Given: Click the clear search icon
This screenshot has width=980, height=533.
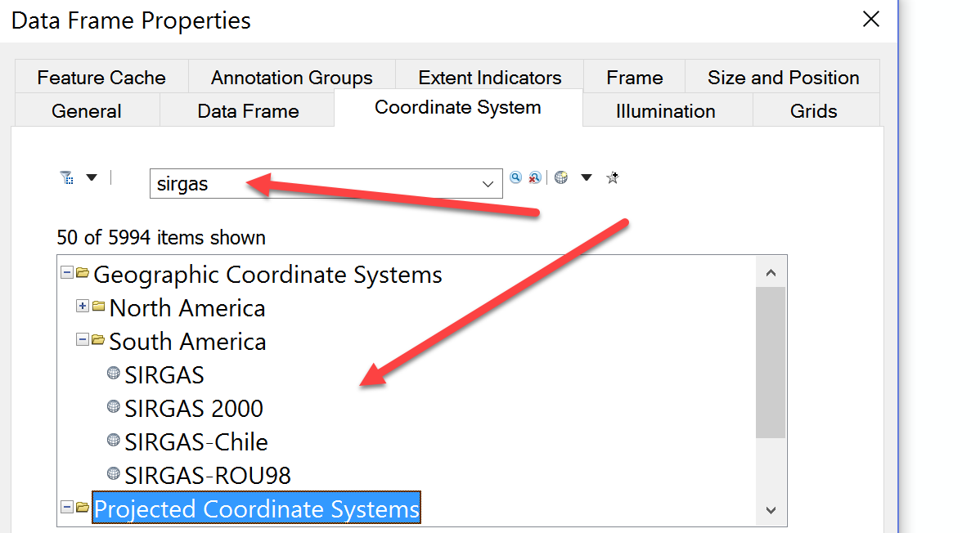Looking at the screenshot, I should coord(534,177).
